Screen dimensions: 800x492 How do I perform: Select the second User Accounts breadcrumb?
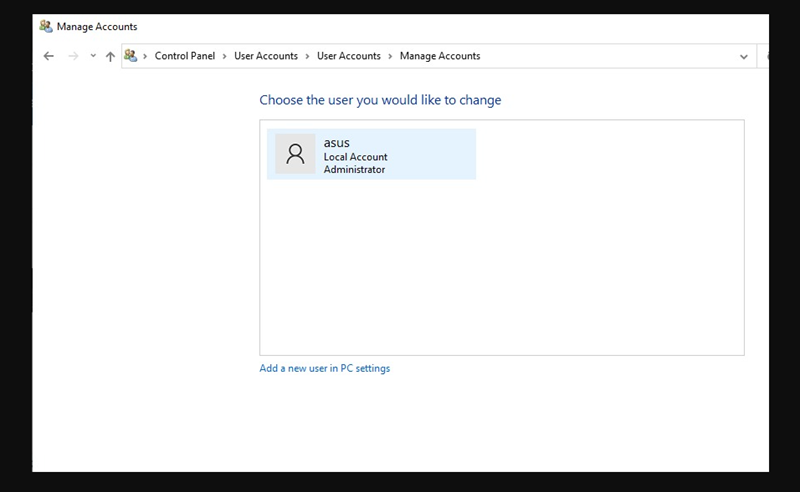click(349, 56)
